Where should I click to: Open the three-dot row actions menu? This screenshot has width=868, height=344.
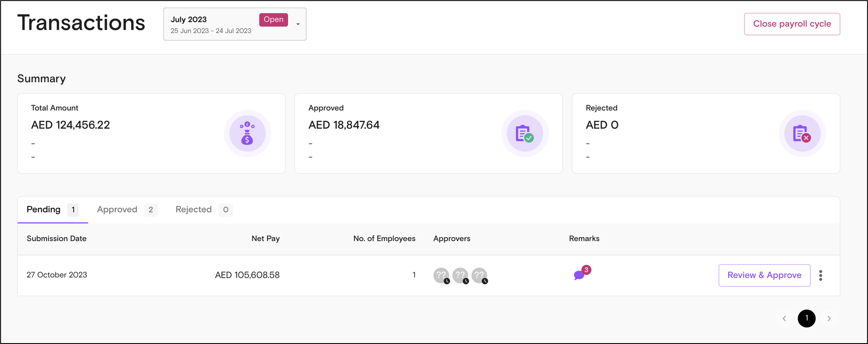click(x=820, y=275)
